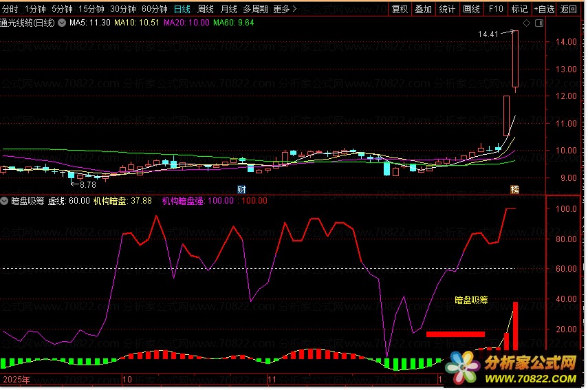Image resolution: width=588 pixels, height=390 pixels.
Task: Click diamond icon at top right of chart
Action: click(526, 23)
